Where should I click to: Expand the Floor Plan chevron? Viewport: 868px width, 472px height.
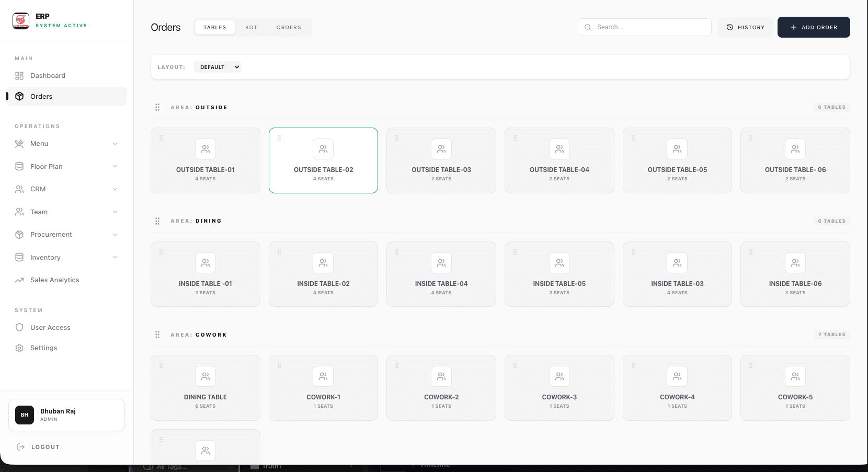[115, 166]
